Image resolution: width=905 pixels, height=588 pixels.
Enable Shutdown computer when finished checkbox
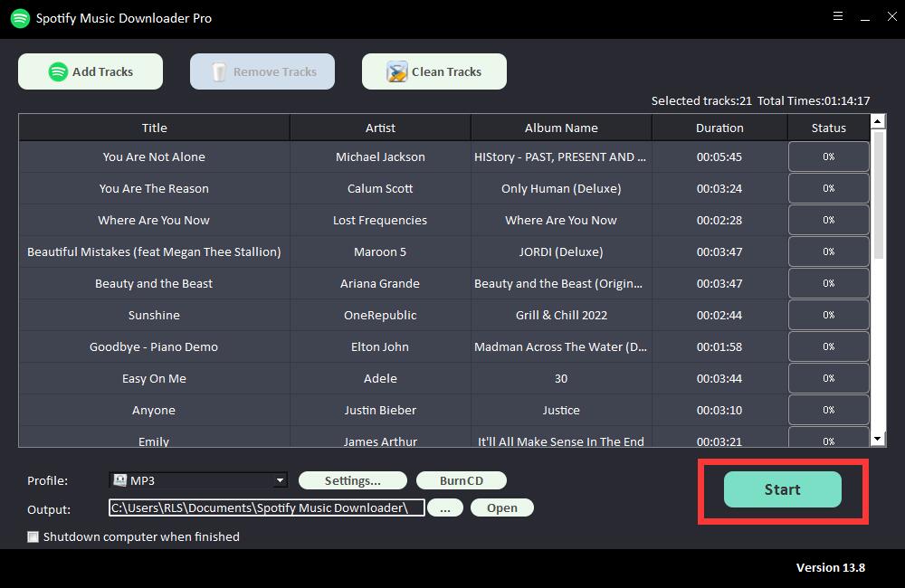(x=33, y=536)
